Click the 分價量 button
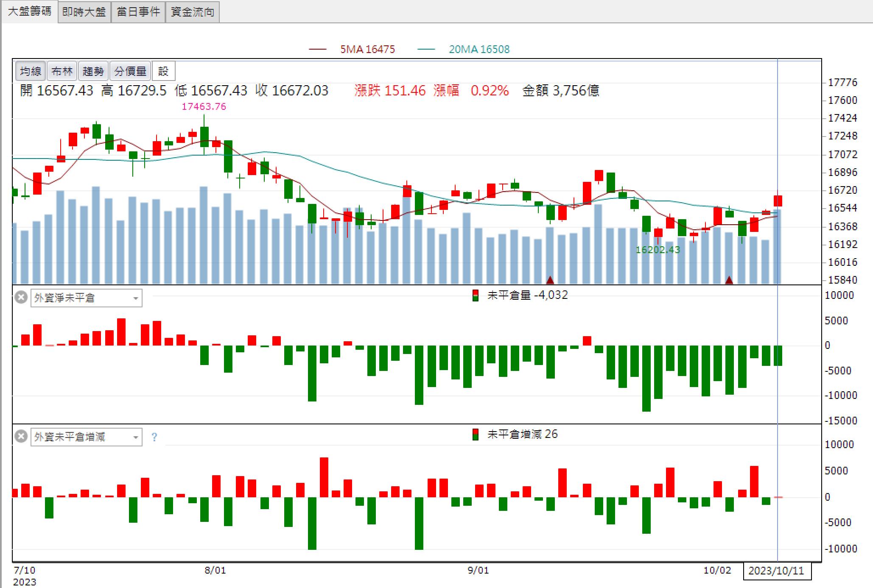 [130, 71]
